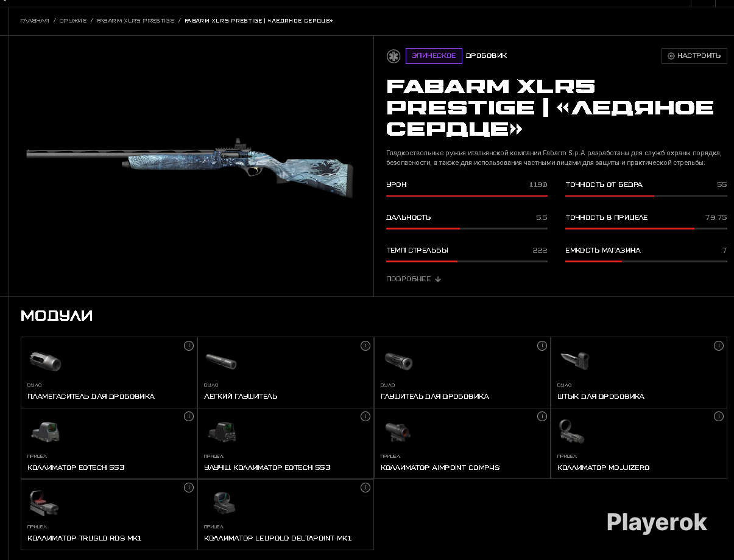Viewport: 734px width, 560px height.
Task: Open Fabarm XLR5 Prestige breadcrumb link
Action: (135, 21)
